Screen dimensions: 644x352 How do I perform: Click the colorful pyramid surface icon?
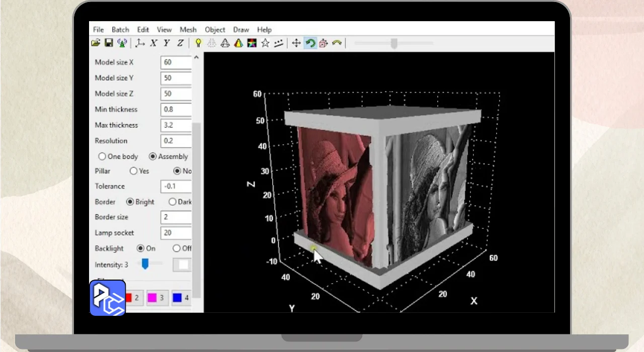[238, 43]
